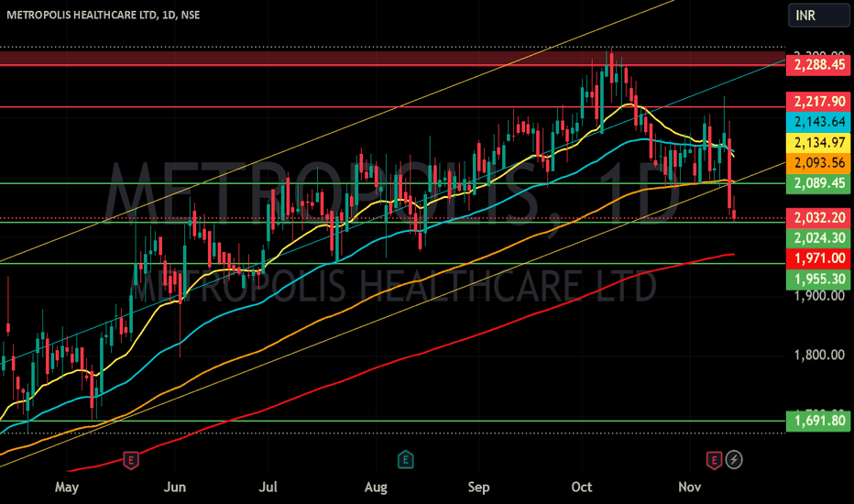
Task: Click the Nov label on time axis
Action: [x=689, y=487]
